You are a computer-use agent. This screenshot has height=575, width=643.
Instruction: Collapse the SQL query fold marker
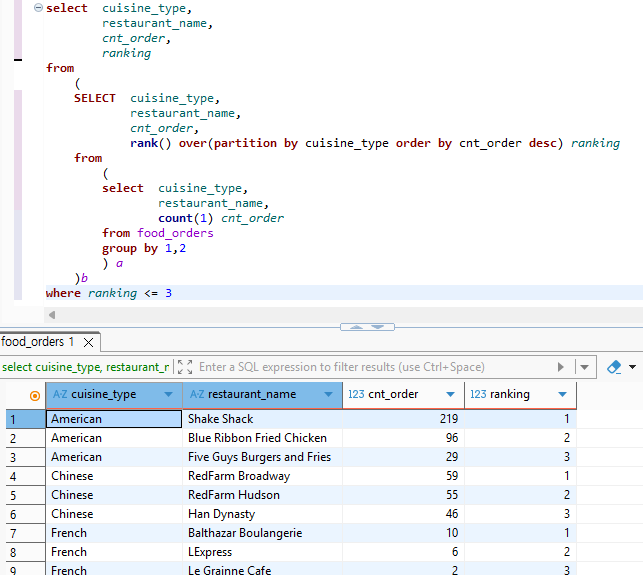(x=38, y=8)
